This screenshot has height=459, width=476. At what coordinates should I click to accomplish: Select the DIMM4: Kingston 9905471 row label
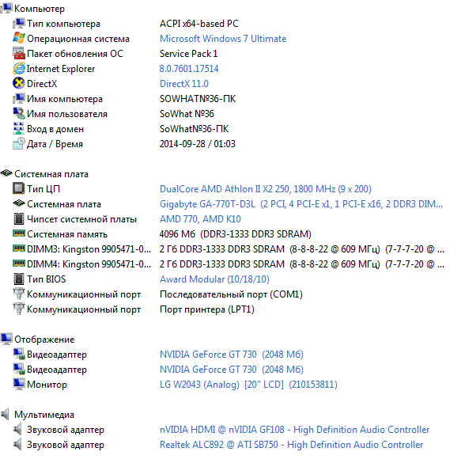pyautogui.click(x=89, y=264)
